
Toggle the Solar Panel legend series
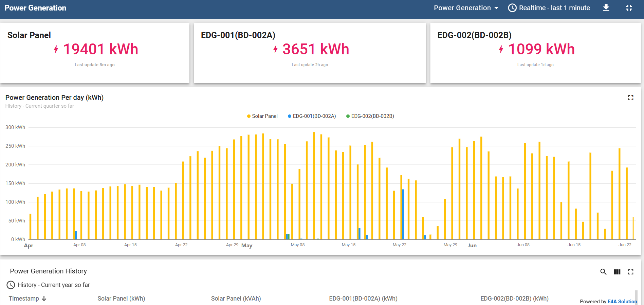[262, 116]
